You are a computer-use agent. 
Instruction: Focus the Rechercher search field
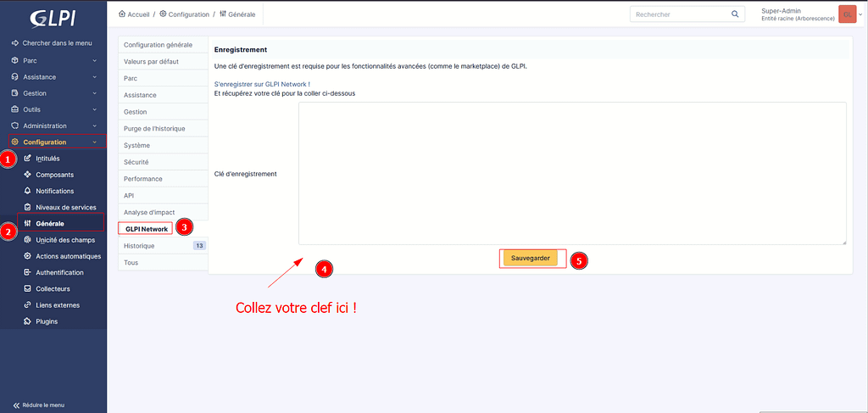click(x=678, y=14)
